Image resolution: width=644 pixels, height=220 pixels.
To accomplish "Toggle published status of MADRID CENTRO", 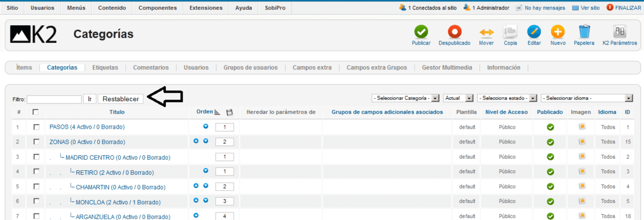I will (x=550, y=157).
